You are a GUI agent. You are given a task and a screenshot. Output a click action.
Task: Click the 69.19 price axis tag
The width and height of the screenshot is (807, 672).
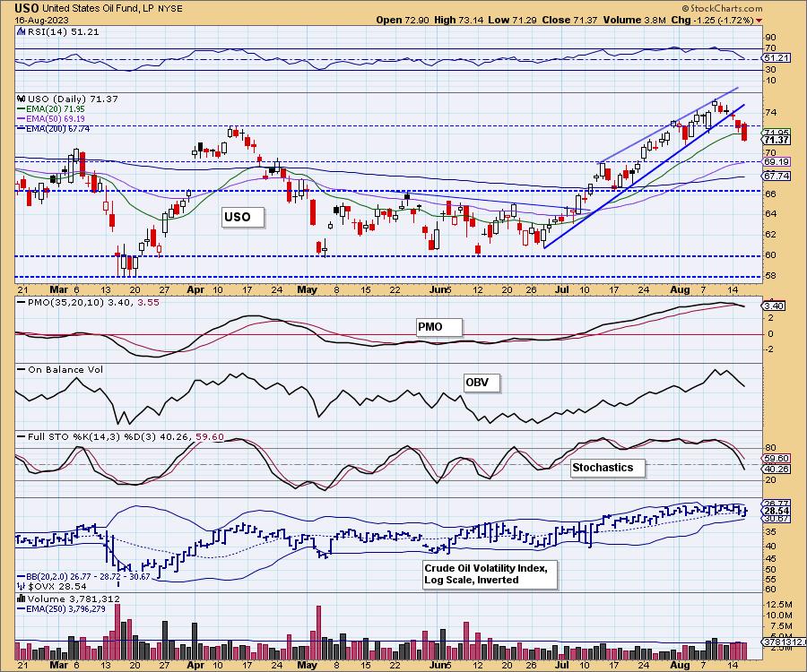pos(777,161)
